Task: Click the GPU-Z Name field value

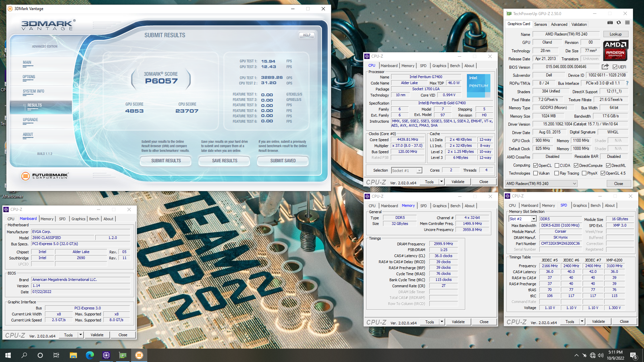Action: 566,34
